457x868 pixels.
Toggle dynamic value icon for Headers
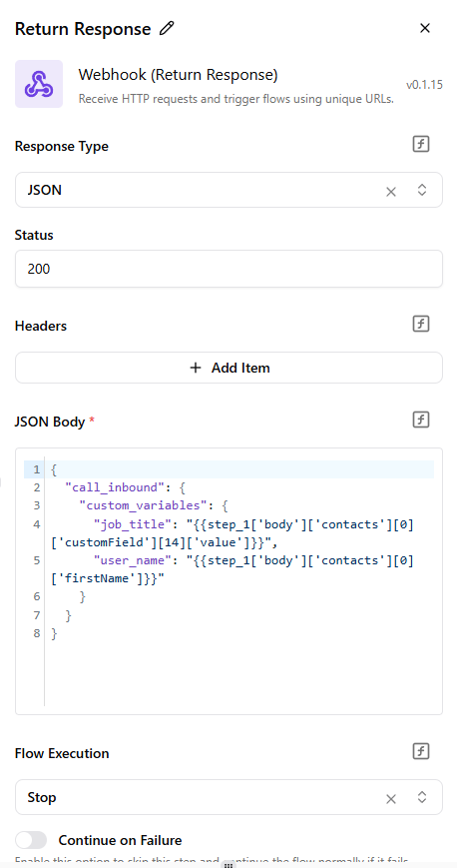(x=421, y=324)
